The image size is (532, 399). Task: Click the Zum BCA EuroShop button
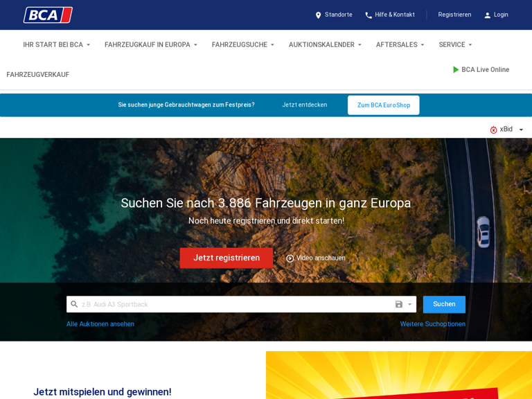click(383, 105)
